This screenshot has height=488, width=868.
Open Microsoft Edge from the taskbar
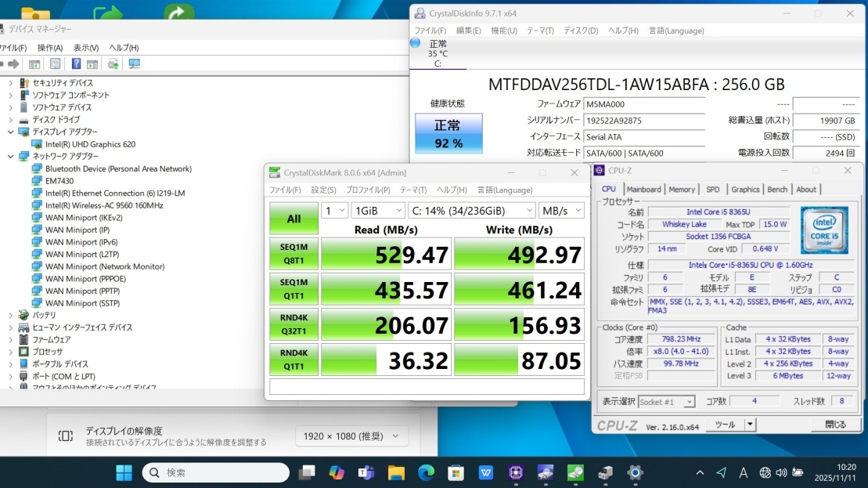(426, 472)
